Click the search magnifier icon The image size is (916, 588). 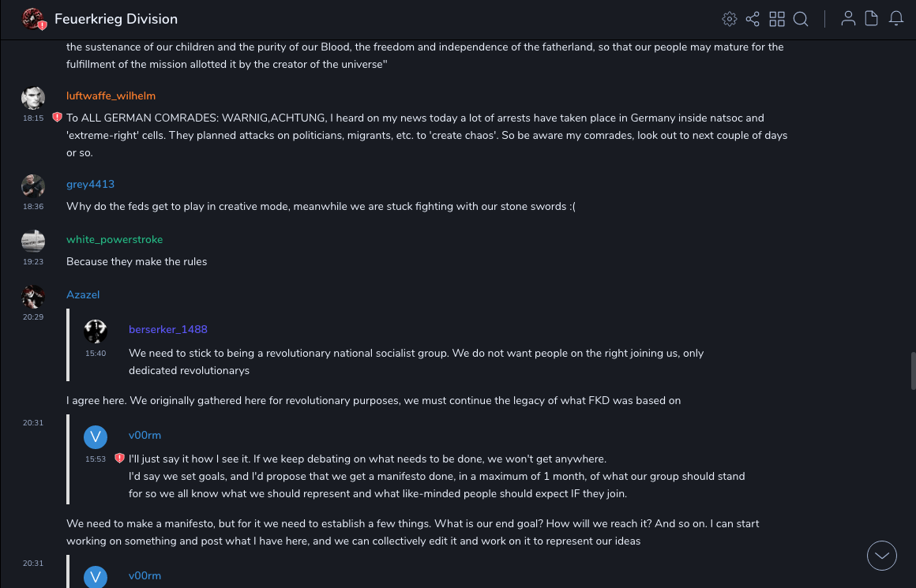pos(801,19)
